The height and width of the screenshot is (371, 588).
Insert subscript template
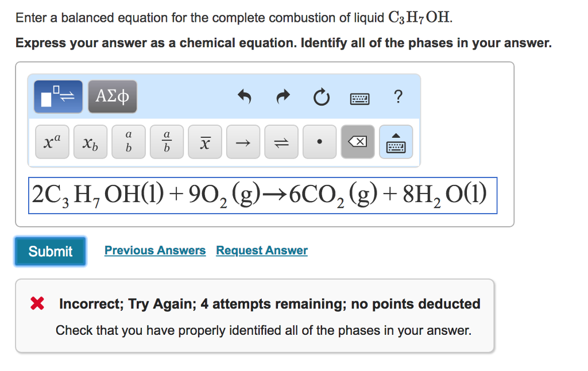tap(90, 141)
